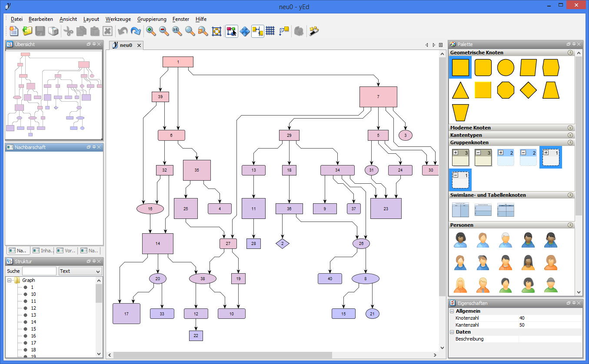Pin the Palette panel
Screen dimensions: 589x364
pyautogui.click(x=574, y=44)
